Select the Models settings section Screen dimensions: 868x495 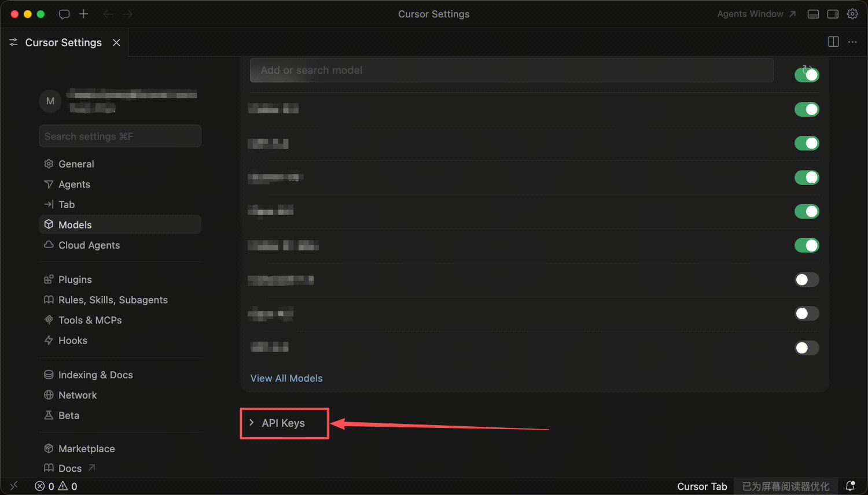coord(120,224)
